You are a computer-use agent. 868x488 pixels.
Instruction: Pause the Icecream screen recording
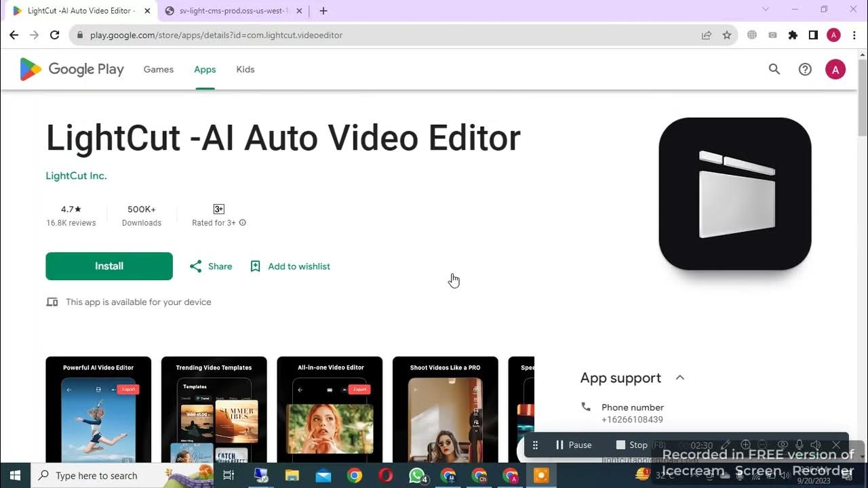click(573, 445)
